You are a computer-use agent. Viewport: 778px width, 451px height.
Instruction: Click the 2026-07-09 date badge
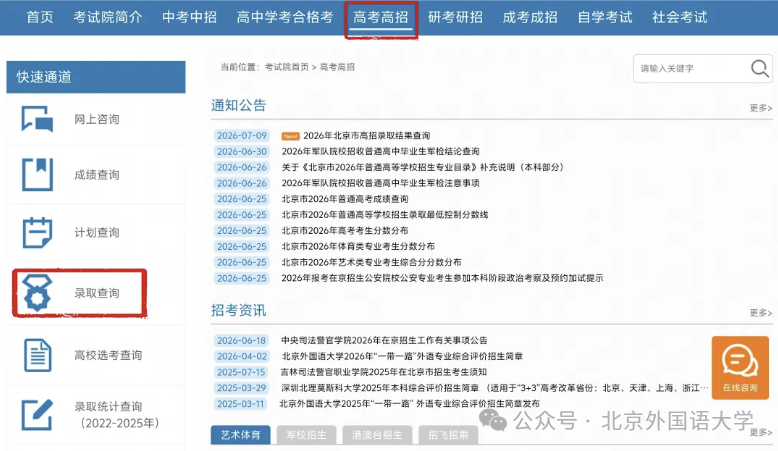242,135
